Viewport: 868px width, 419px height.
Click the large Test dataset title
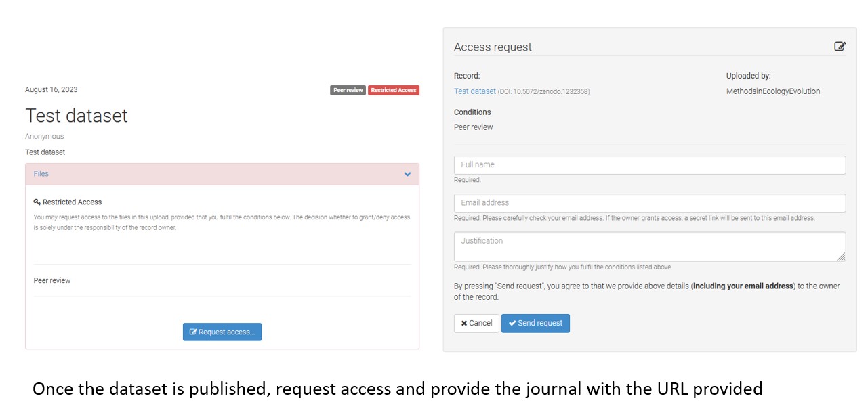tap(77, 116)
